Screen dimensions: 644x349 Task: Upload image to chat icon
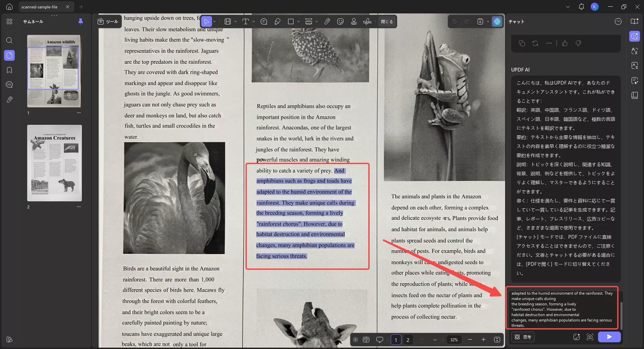(x=577, y=337)
